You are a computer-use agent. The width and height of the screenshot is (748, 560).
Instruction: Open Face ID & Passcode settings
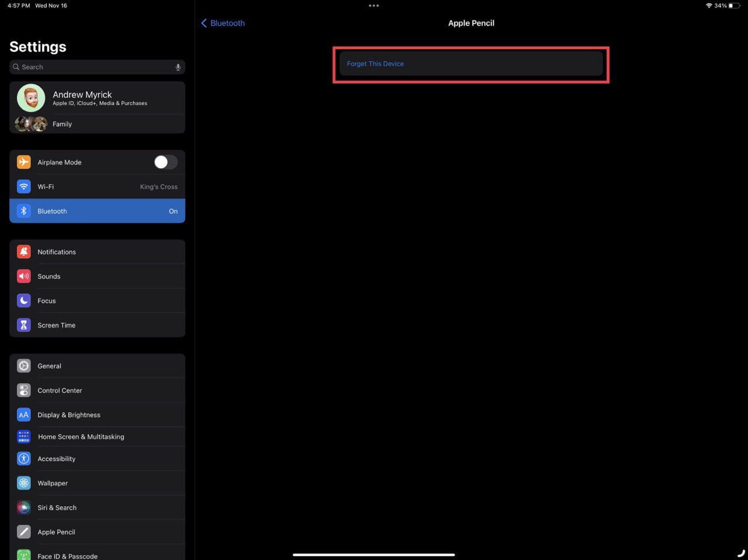click(97, 552)
